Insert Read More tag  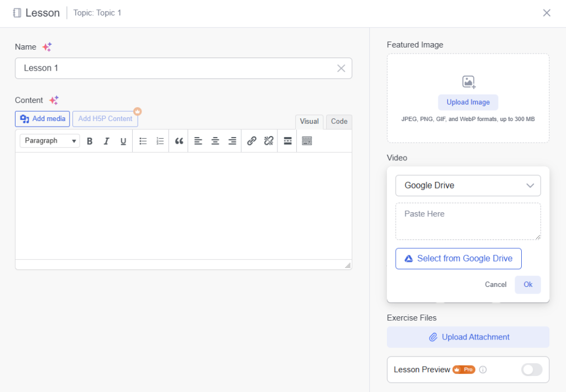[x=287, y=141]
